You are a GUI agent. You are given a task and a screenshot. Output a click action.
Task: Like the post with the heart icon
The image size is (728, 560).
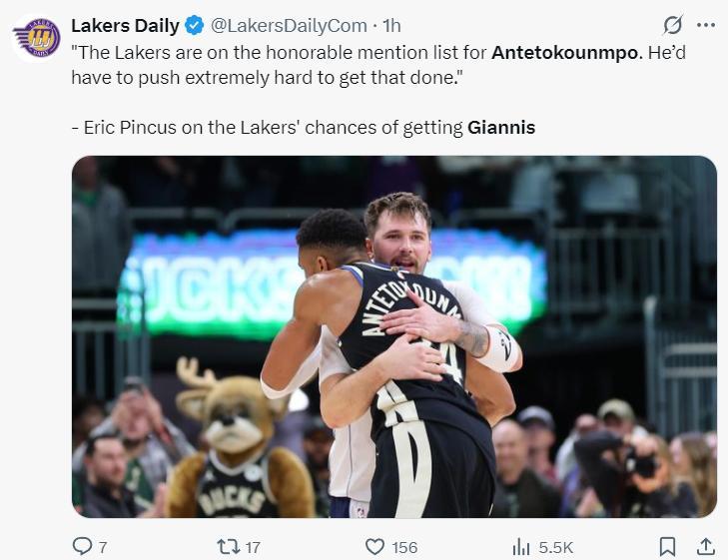tap(374, 546)
